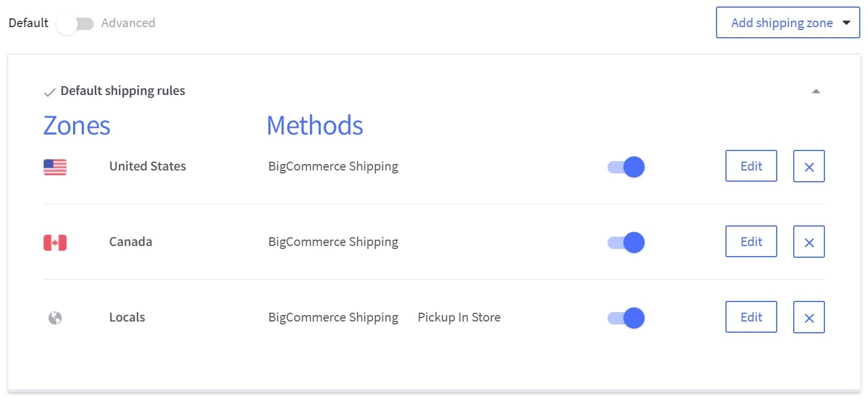This screenshot has height=400, width=868.
Task: Edit the Canada shipping zone
Action: [x=751, y=242]
